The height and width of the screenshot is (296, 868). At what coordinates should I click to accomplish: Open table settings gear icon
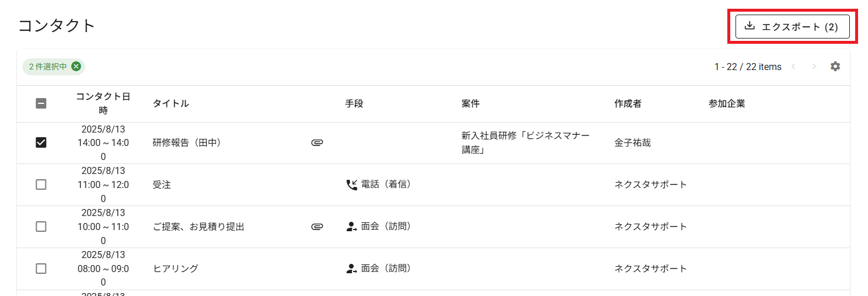coord(835,67)
